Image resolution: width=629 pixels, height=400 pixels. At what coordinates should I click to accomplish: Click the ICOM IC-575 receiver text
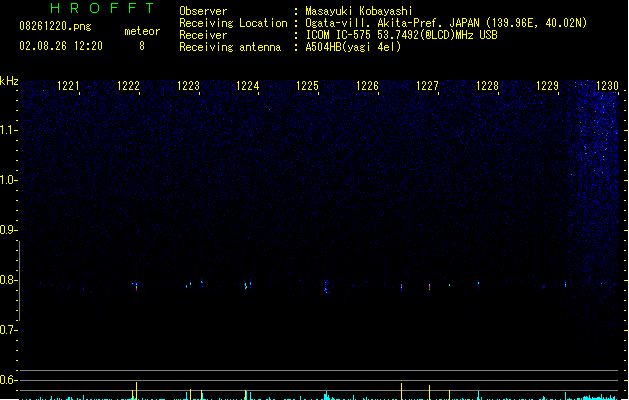[x=402, y=35]
